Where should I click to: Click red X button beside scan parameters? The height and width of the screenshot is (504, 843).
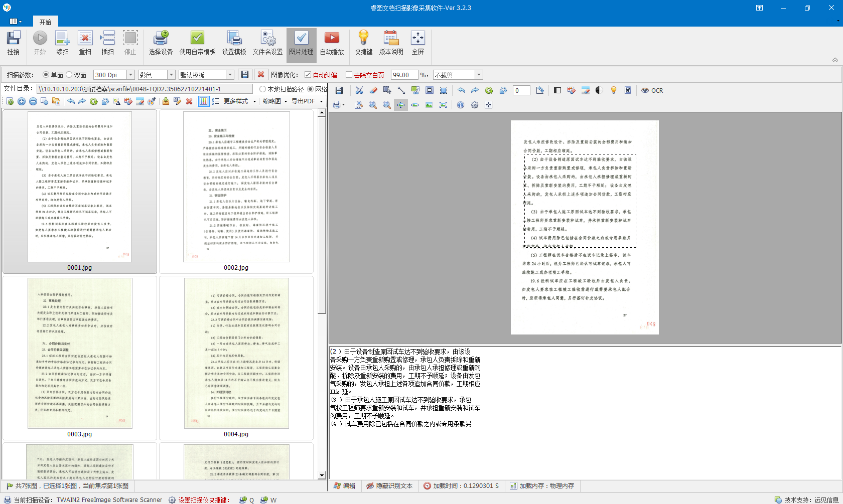click(x=261, y=75)
